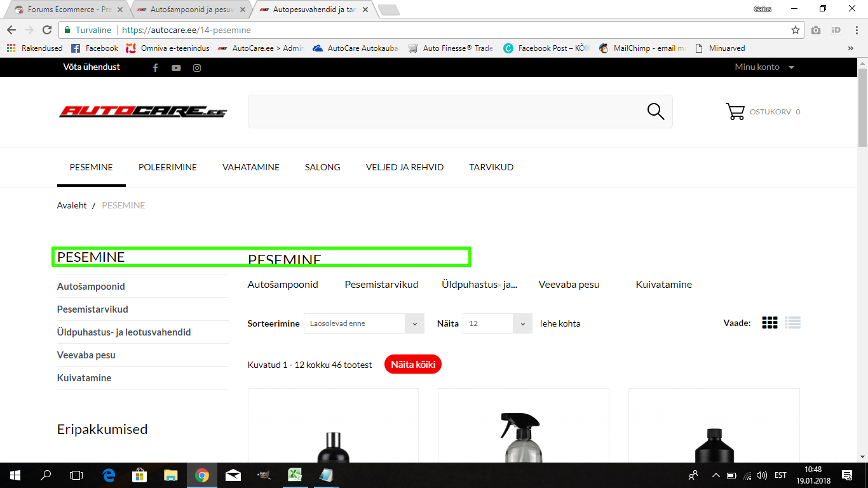Open Chrome menu three dots
The width and height of the screenshot is (868, 488).
click(x=856, y=30)
